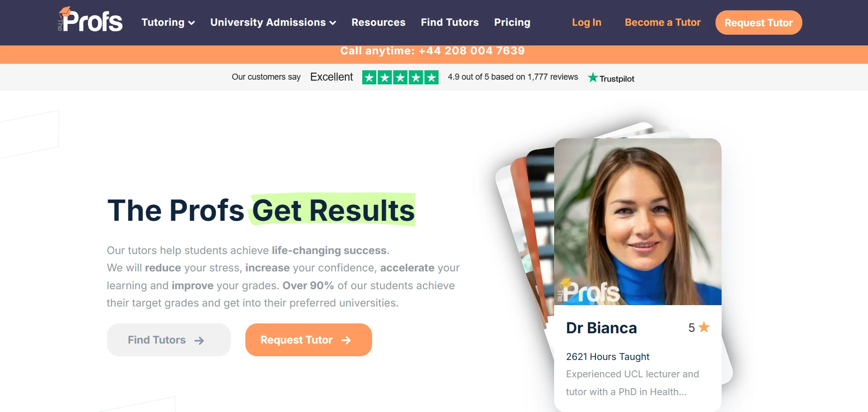Expand the Tutoring dropdown chevron
Image resolution: width=868 pixels, height=412 pixels.
tap(191, 23)
